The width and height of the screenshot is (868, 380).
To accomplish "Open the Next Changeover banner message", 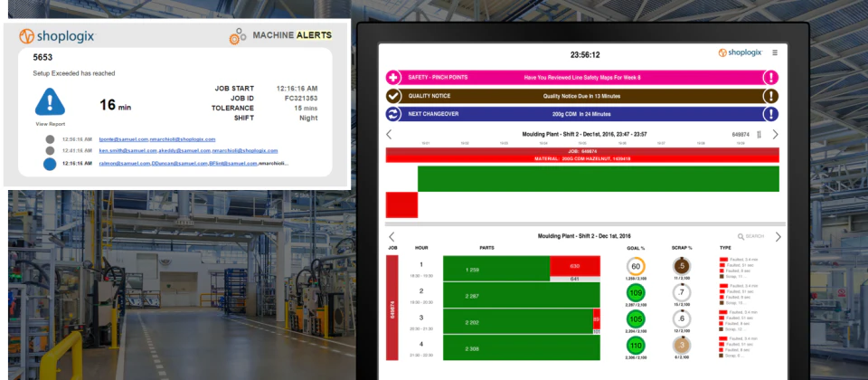I will pos(581,114).
